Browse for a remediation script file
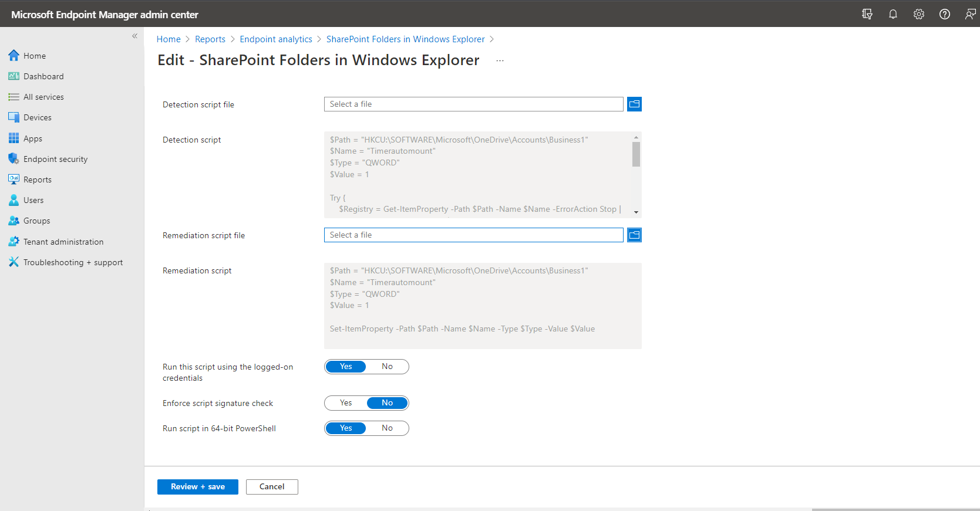 [x=634, y=235]
